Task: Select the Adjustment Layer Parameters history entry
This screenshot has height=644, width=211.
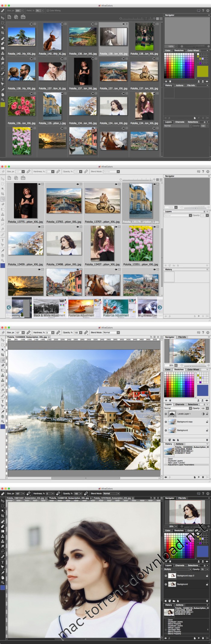Action: tap(181, 465)
